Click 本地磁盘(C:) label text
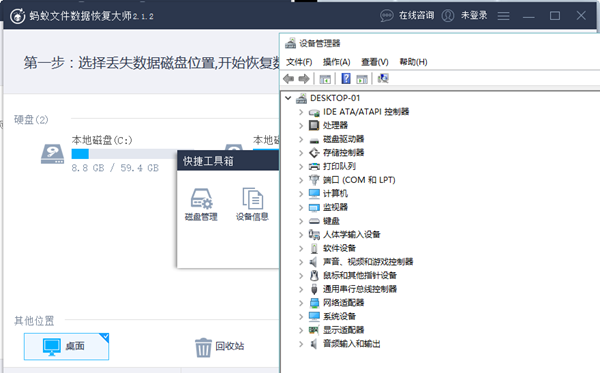Viewport: 600px width, 373px height. tap(102, 140)
